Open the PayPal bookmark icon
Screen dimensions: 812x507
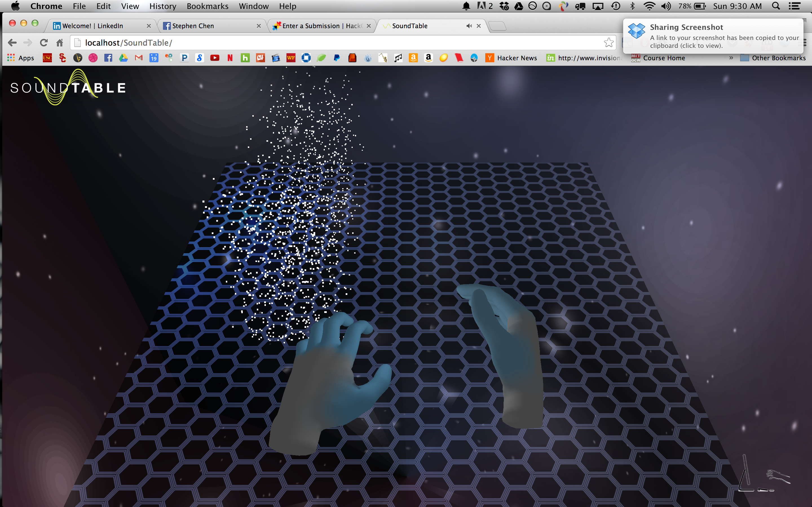tap(337, 58)
